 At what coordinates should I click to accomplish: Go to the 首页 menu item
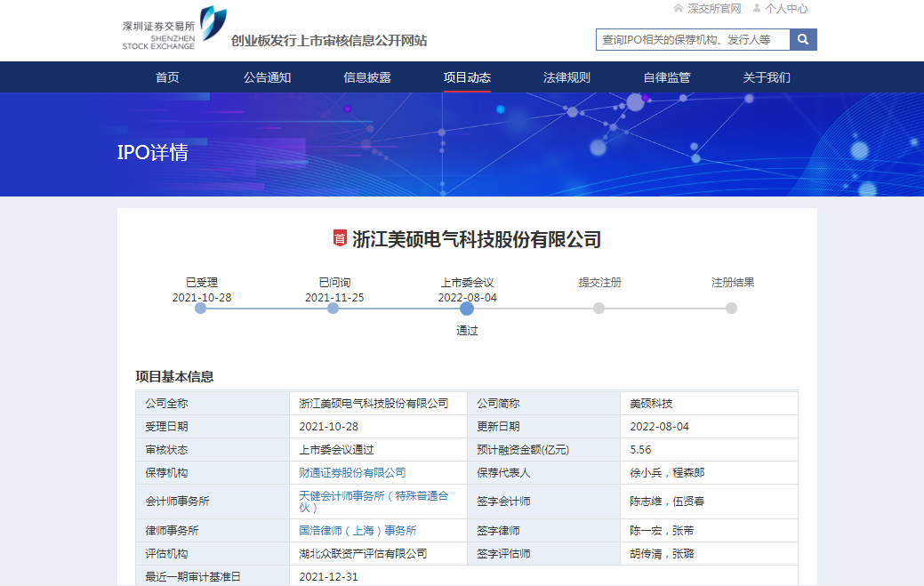click(x=167, y=77)
